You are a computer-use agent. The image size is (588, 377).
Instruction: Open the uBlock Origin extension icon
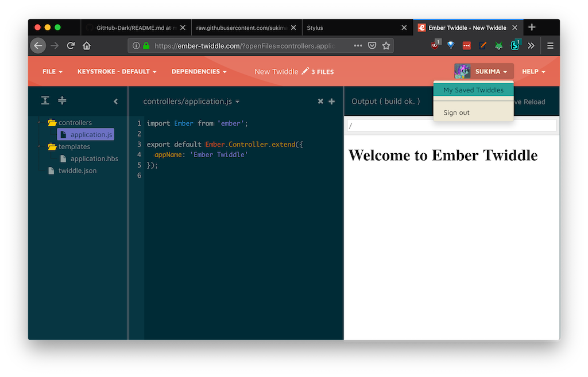[435, 45]
